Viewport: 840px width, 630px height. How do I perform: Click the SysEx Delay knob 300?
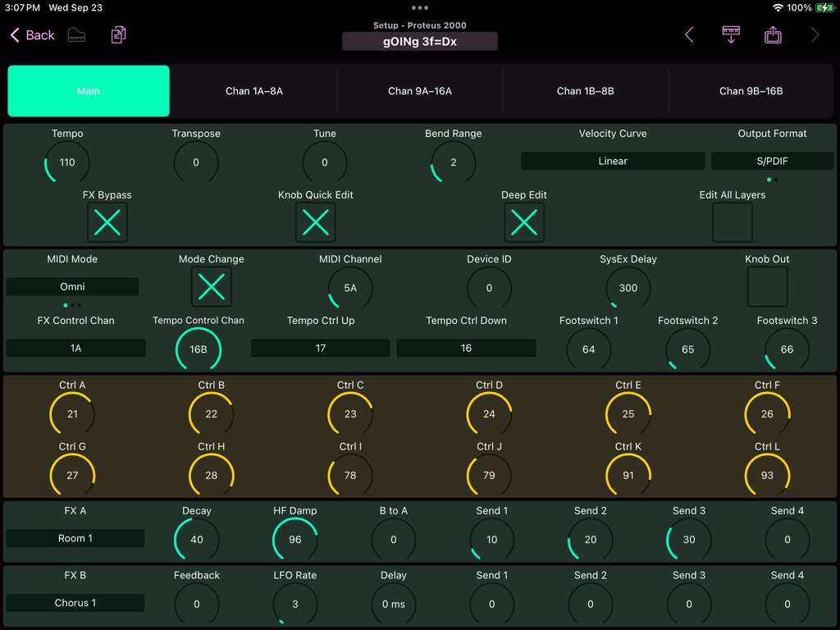point(628,288)
